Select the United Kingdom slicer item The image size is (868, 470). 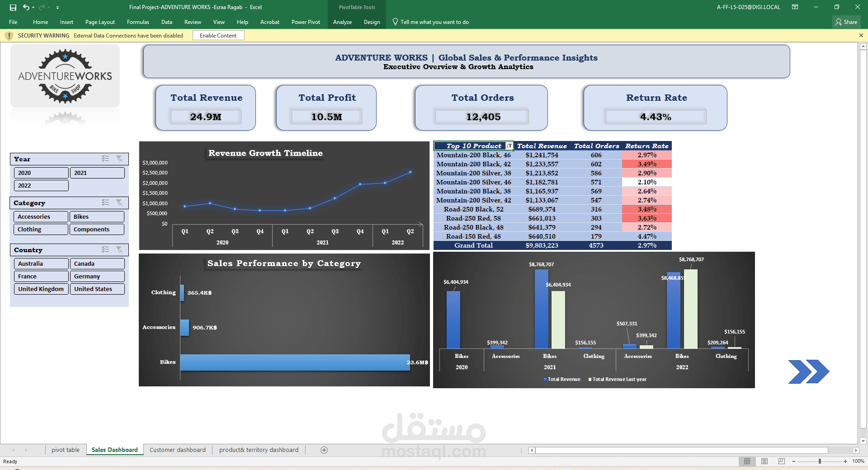(41, 289)
